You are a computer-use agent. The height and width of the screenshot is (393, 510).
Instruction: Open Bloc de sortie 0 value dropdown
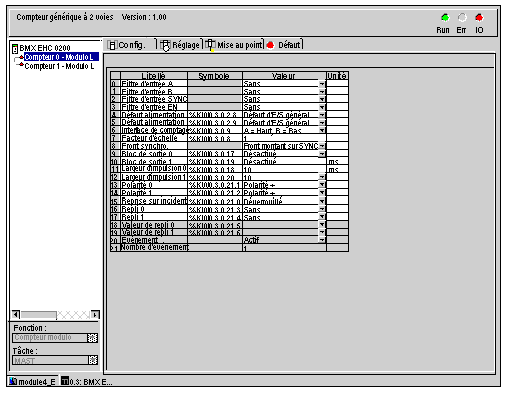322,154
